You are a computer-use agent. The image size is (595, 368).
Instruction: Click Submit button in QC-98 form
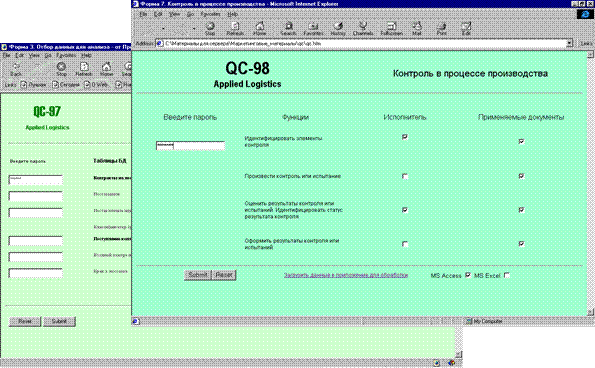pos(197,275)
